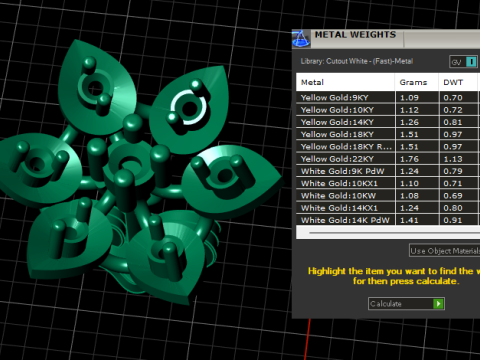
Task: Click the 0.70 DWT value
Action: point(453,98)
